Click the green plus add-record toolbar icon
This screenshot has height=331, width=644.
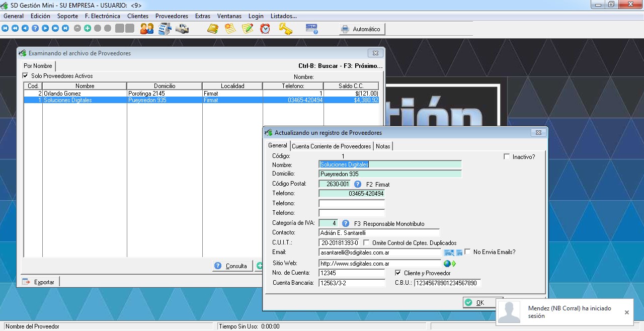[88, 29]
